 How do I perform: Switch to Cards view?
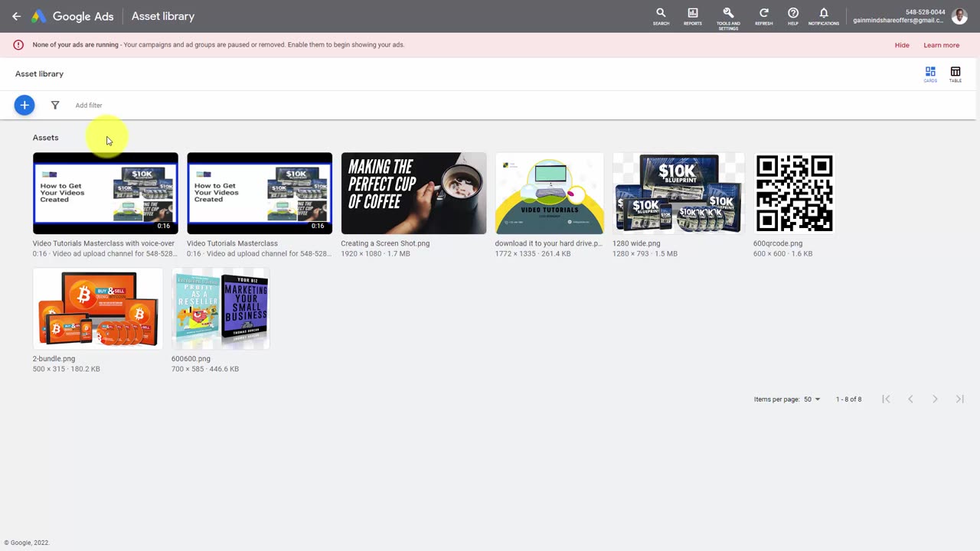click(930, 74)
